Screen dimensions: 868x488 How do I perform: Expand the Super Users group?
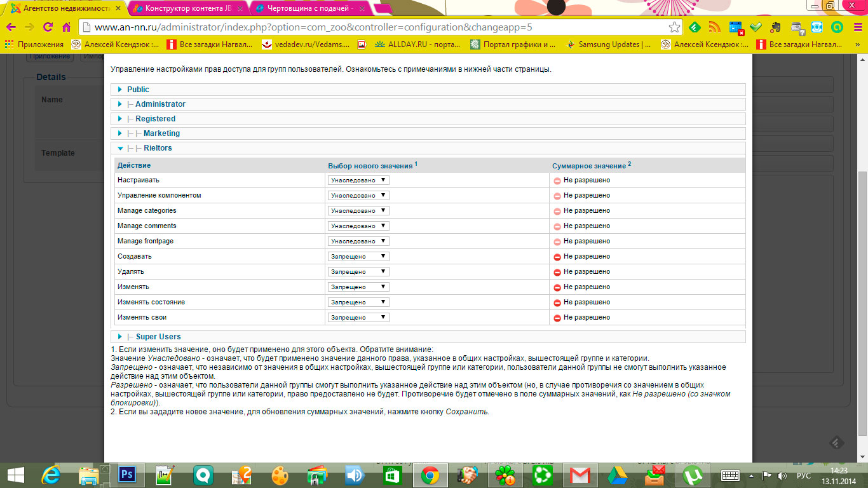point(158,337)
